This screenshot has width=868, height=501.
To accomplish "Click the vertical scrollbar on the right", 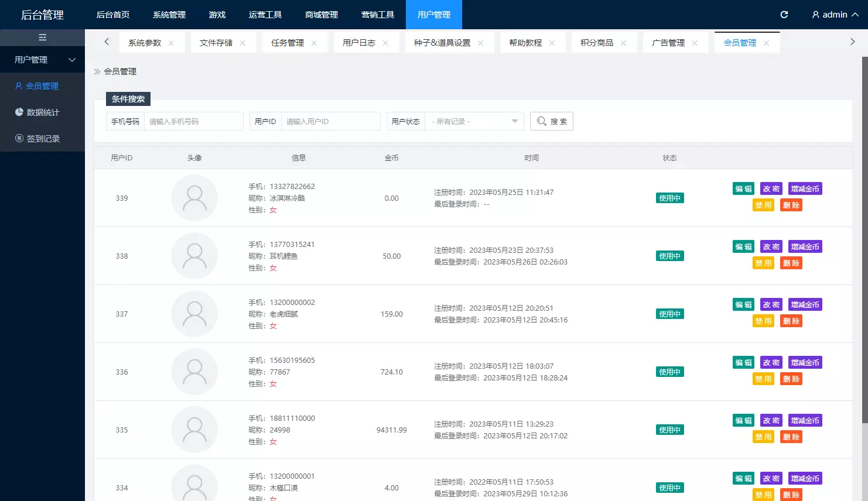I will [x=865, y=240].
